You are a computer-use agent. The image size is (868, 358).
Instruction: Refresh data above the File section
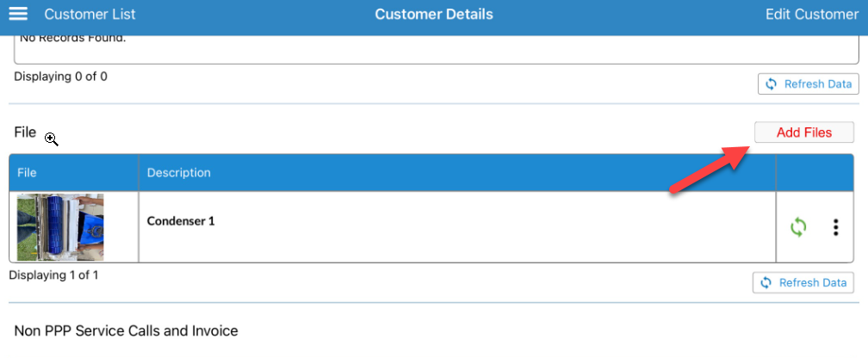click(x=808, y=83)
